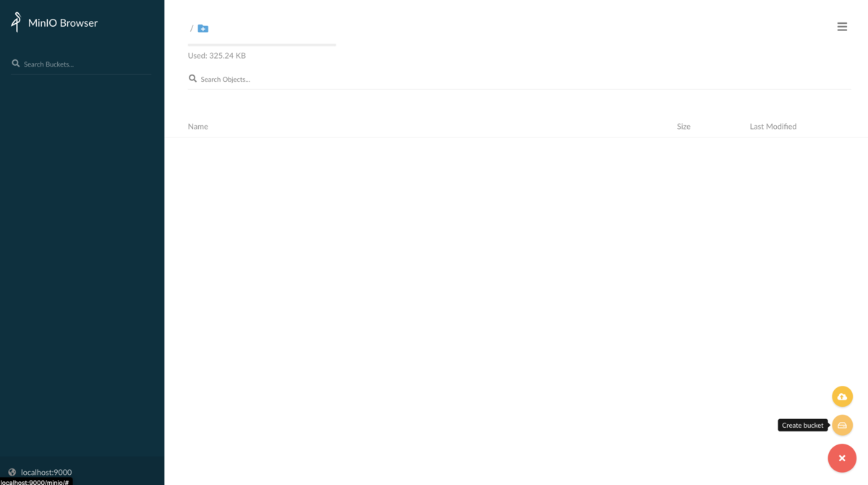Viewport: 868px width, 485px height.
Task: Click the magnifier icon beside Search Objects
Action: pyautogui.click(x=192, y=78)
